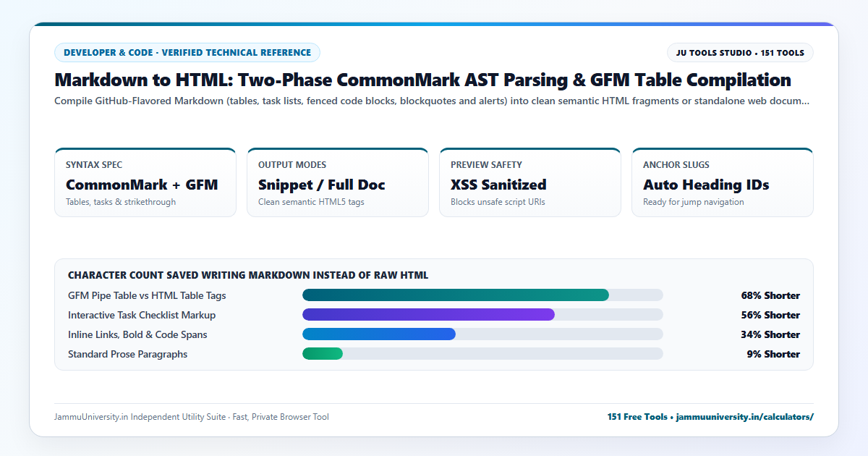868x456 pixels.
Task: Open the Syntax Spec CommonMark + GFM card
Action: [145, 182]
